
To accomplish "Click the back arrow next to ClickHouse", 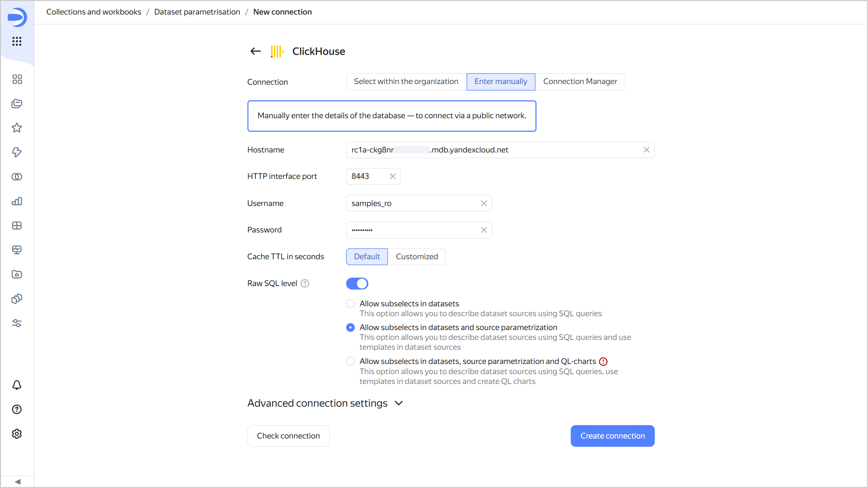I will (x=255, y=51).
